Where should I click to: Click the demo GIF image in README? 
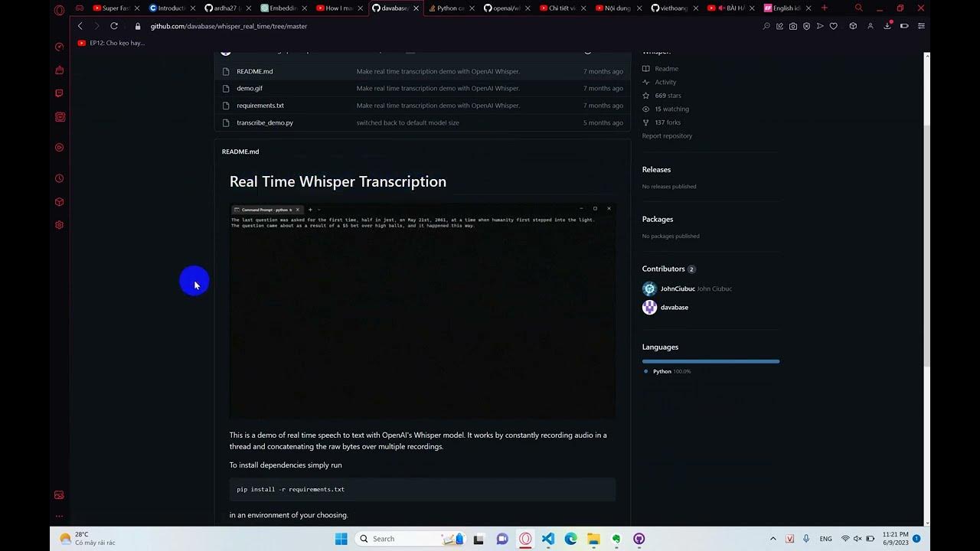point(423,311)
